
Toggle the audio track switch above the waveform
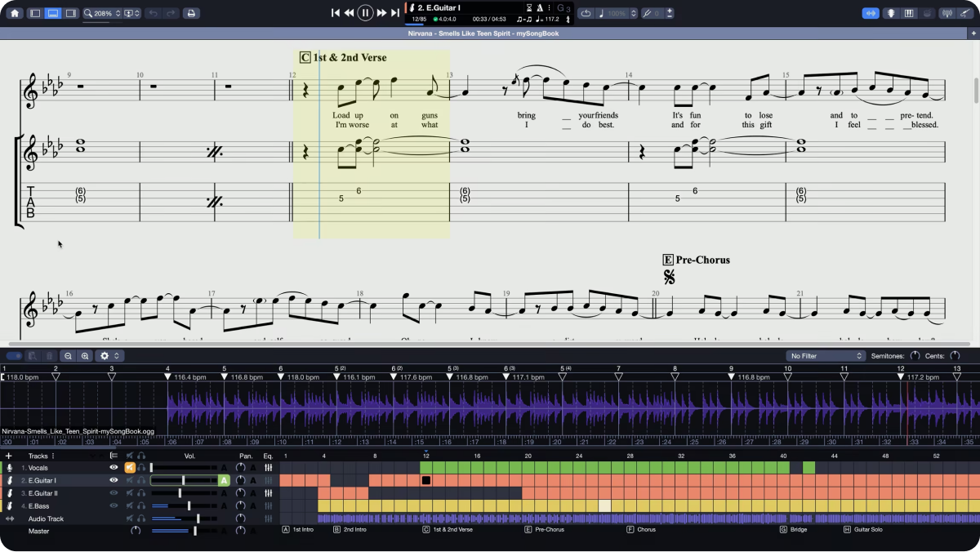pos(14,356)
